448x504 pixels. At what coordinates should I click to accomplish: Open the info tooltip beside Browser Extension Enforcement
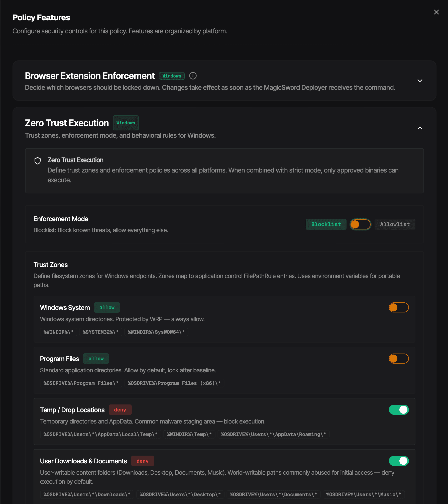[x=193, y=76]
